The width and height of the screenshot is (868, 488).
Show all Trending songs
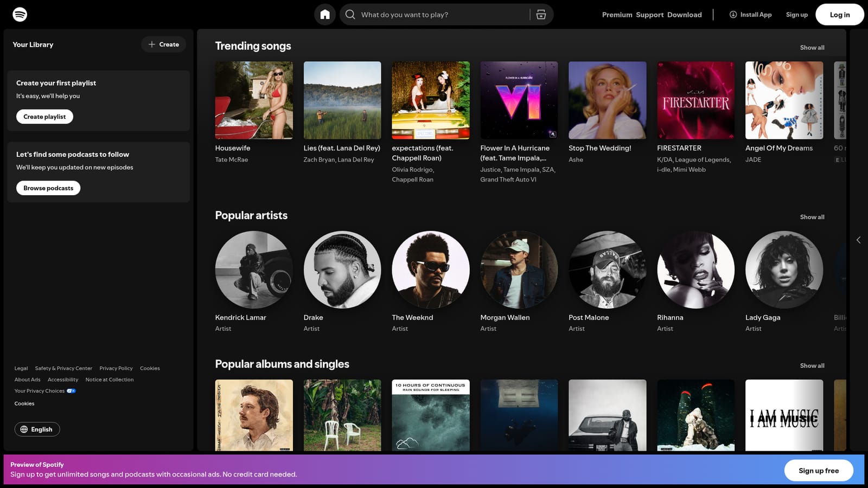pyautogui.click(x=812, y=48)
